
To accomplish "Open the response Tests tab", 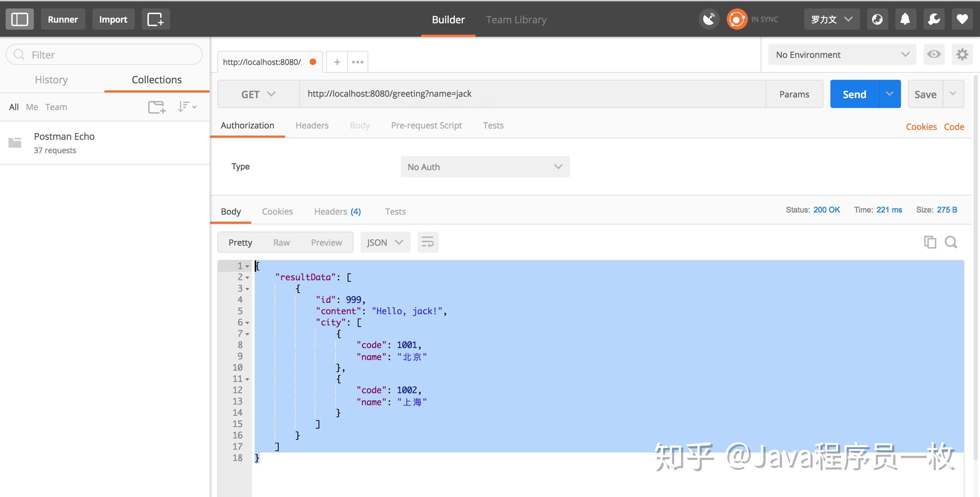I will point(395,211).
